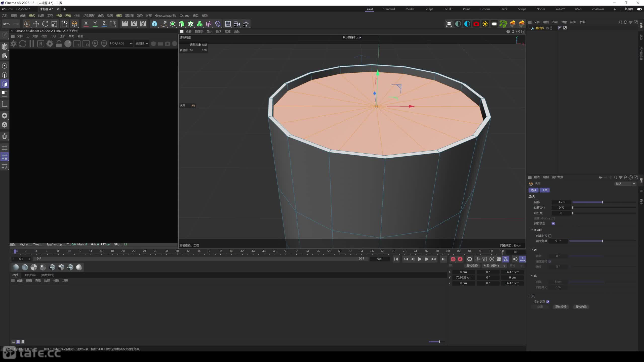The height and width of the screenshot is (362, 644).
Task: Open 默认 preset dropdown in attributes
Action: [625, 184]
